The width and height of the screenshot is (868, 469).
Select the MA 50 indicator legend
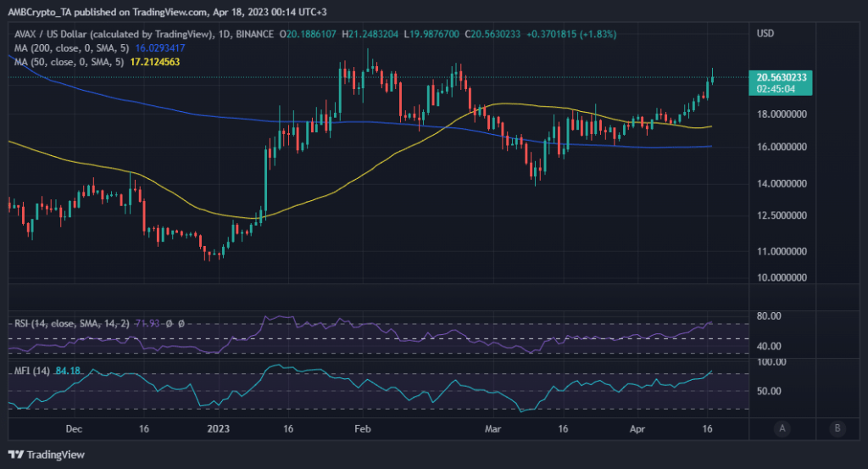click(x=58, y=63)
